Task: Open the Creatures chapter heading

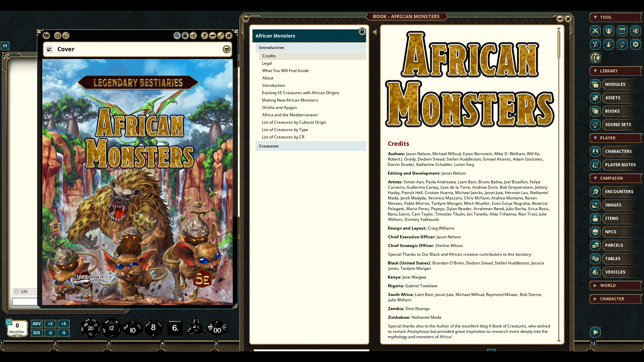Action: [269, 146]
